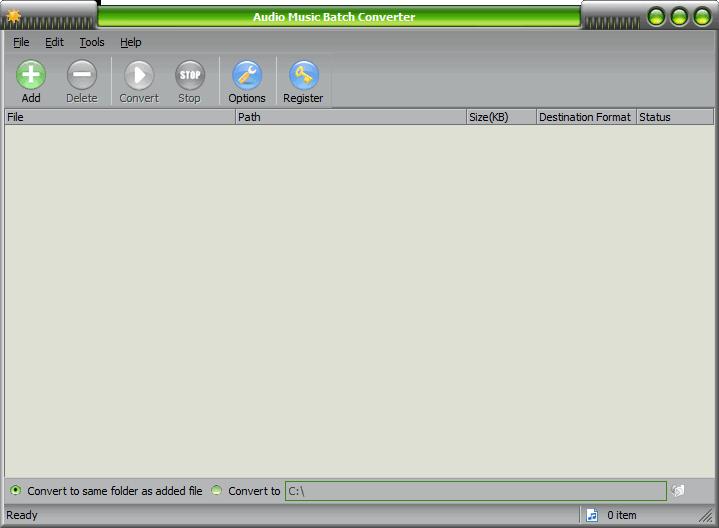Viewport: 719px width, 528px height.
Task: Open the File menu
Action: click(x=21, y=42)
